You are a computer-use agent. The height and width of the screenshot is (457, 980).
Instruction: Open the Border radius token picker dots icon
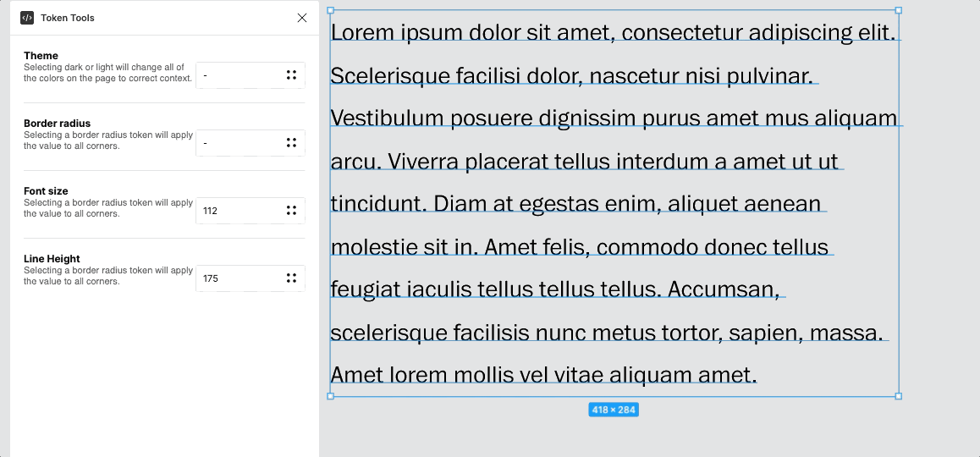pyautogui.click(x=291, y=143)
